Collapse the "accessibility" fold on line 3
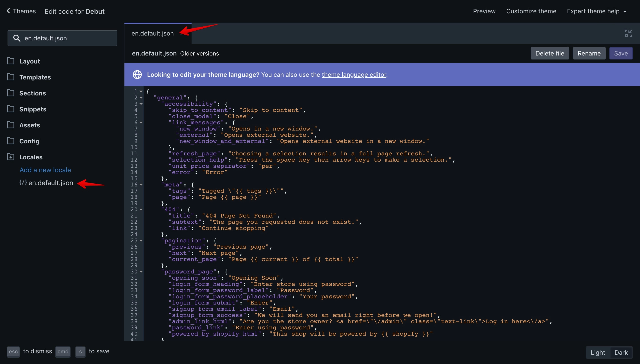The height and width of the screenshot is (364, 640). [141, 104]
